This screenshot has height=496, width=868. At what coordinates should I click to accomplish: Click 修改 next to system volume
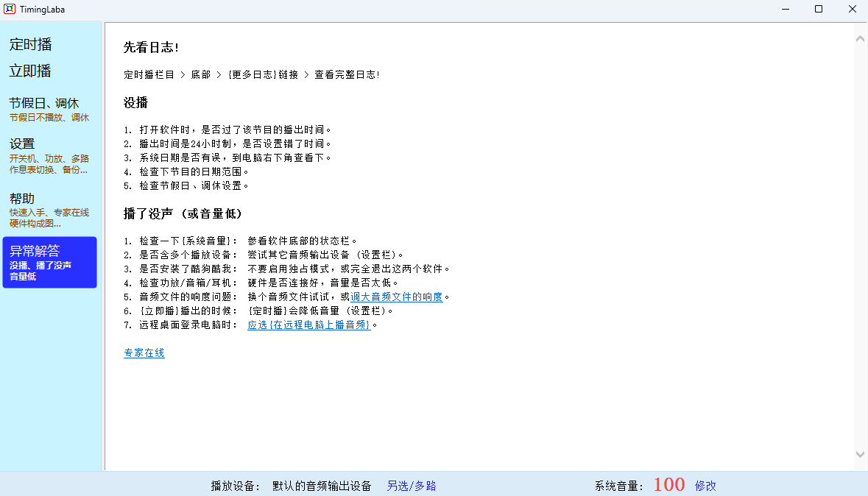(x=705, y=486)
